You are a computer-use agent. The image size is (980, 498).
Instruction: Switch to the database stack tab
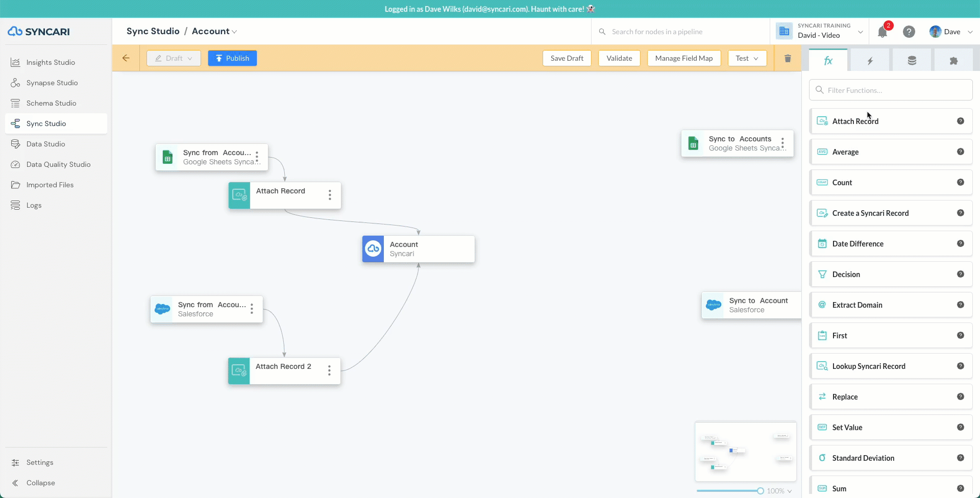pyautogui.click(x=912, y=61)
